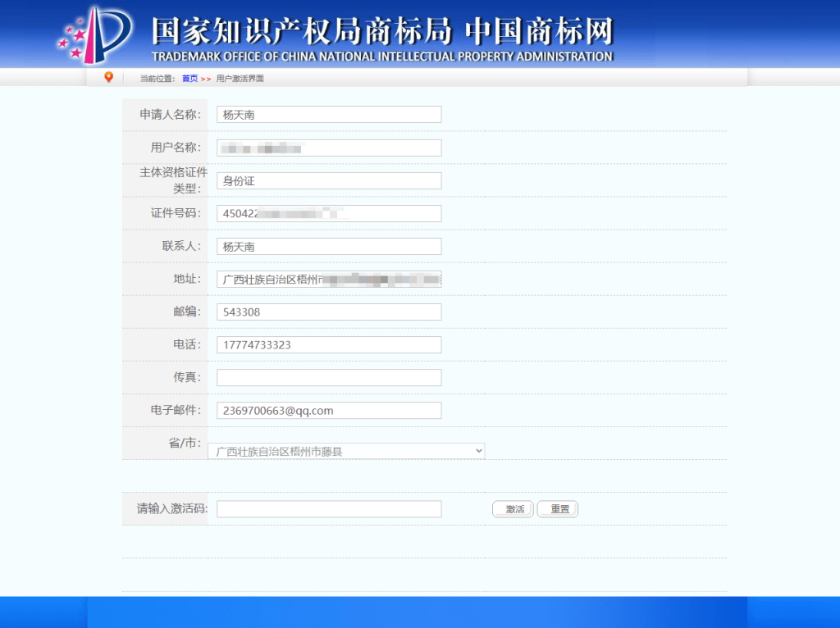The image size is (840, 628).
Task: Click the 国家知识产权局商标局 中国商标网 banner title
Action: pos(382,30)
